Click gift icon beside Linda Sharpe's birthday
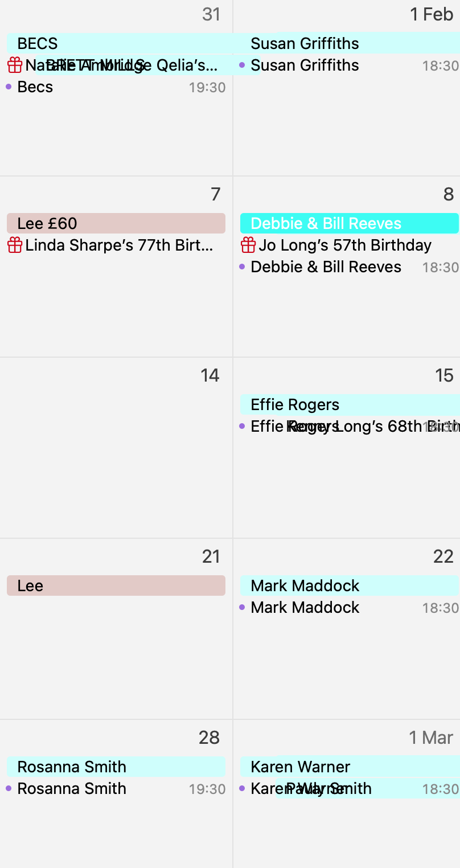Viewport: 460px width, 868px height. click(x=15, y=245)
